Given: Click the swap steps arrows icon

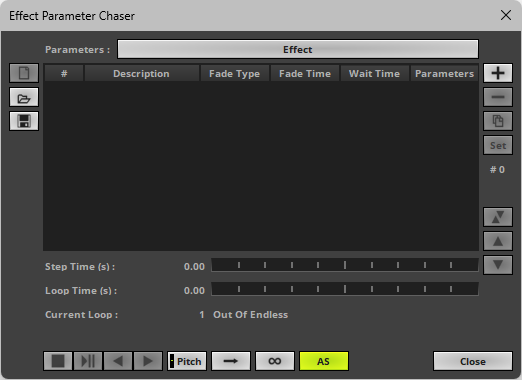Looking at the screenshot, I should click(x=498, y=217).
